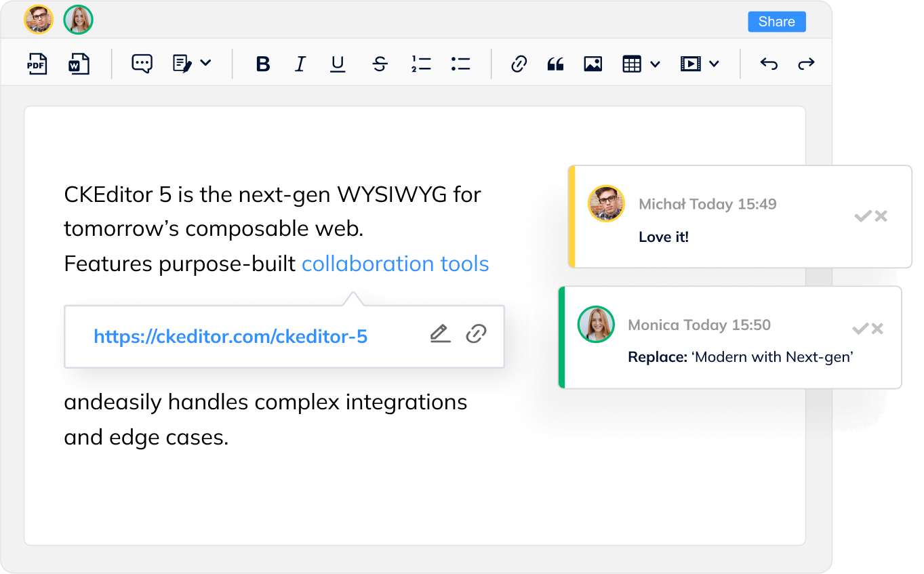
Task: Dismiss Michał's comment with X
Action: [881, 216]
